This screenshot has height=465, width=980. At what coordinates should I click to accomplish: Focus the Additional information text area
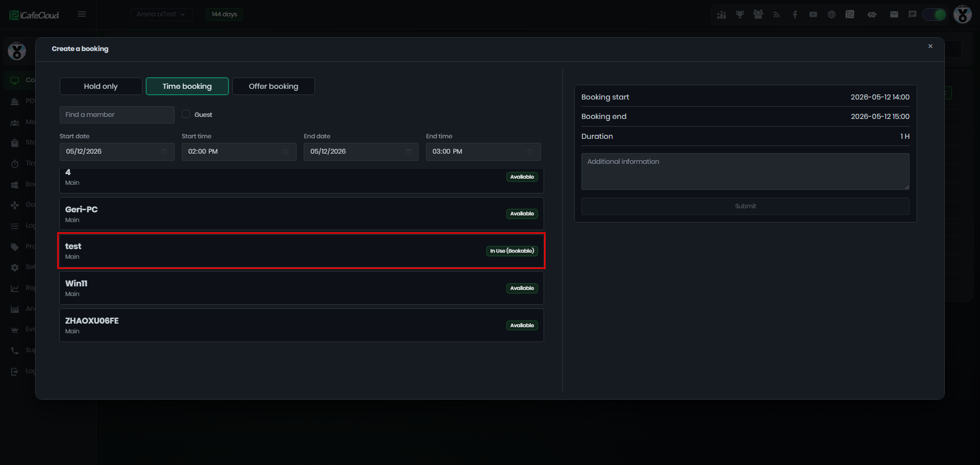coord(745,172)
